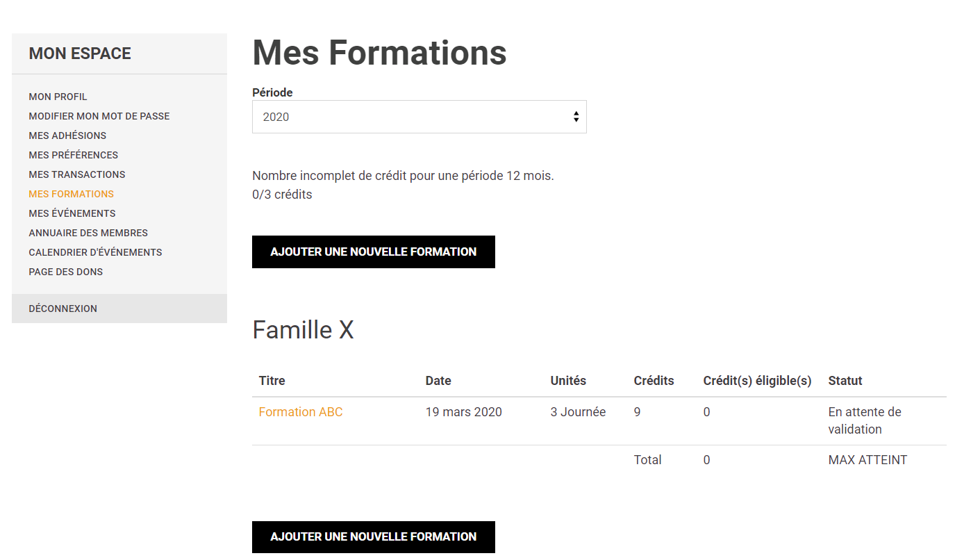The height and width of the screenshot is (558, 980).
Task: Open Mes Préférences page
Action: [x=74, y=155]
